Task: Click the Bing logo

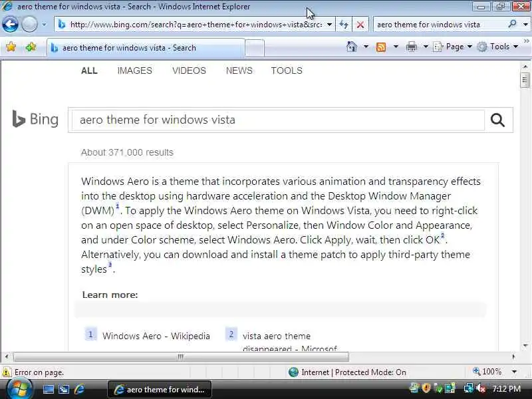Action: (35, 119)
